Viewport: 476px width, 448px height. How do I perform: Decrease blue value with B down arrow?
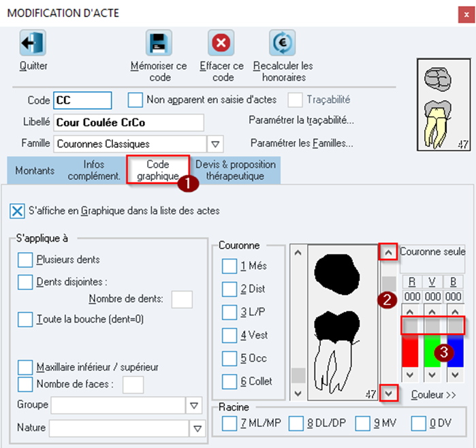[x=455, y=374]
